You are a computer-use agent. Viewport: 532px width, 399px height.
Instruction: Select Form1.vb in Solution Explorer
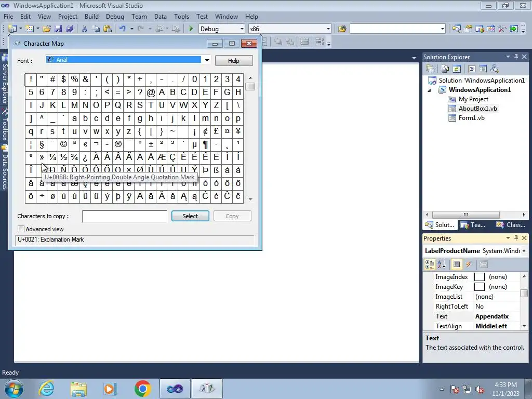tap(472, 118)
